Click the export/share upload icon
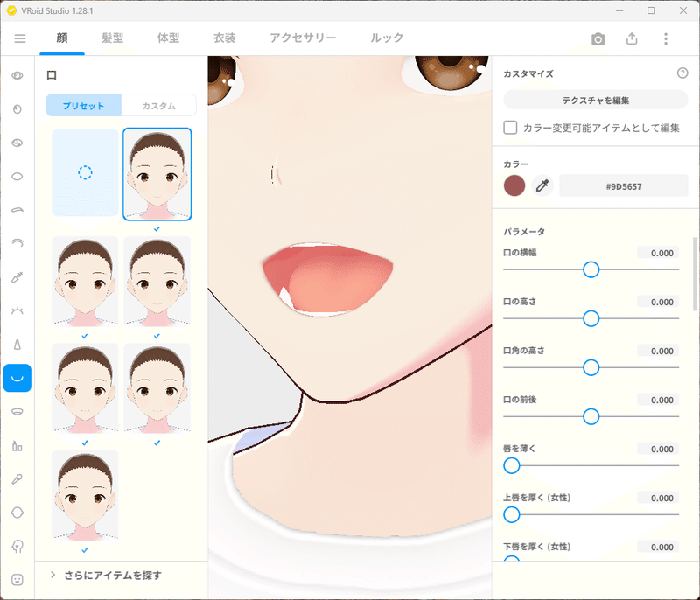Screen dimensions: 700x600 632,38
